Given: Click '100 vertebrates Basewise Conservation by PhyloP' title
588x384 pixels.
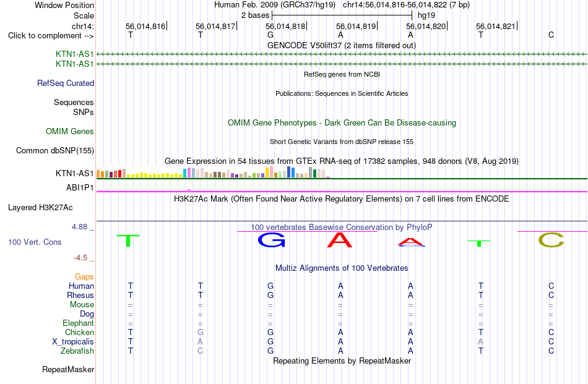Looking at the screenshot, I should [x=341, y=227].
